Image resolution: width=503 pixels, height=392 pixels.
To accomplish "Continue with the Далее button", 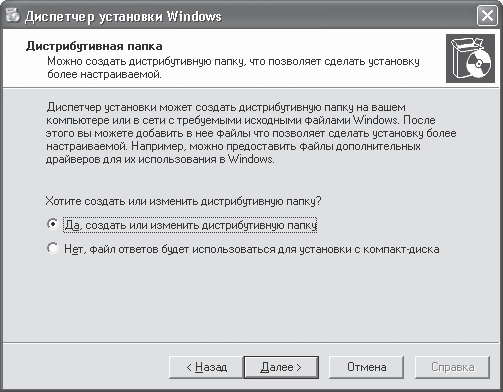I will coord(281,367).
